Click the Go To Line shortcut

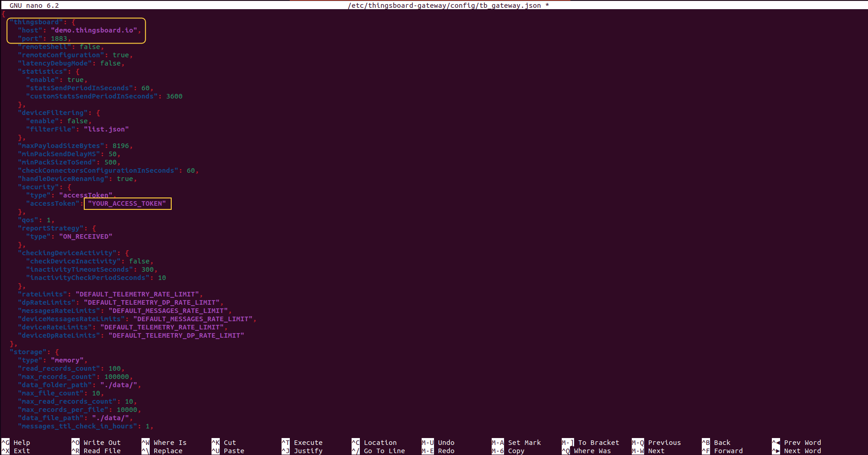(378, 451)
